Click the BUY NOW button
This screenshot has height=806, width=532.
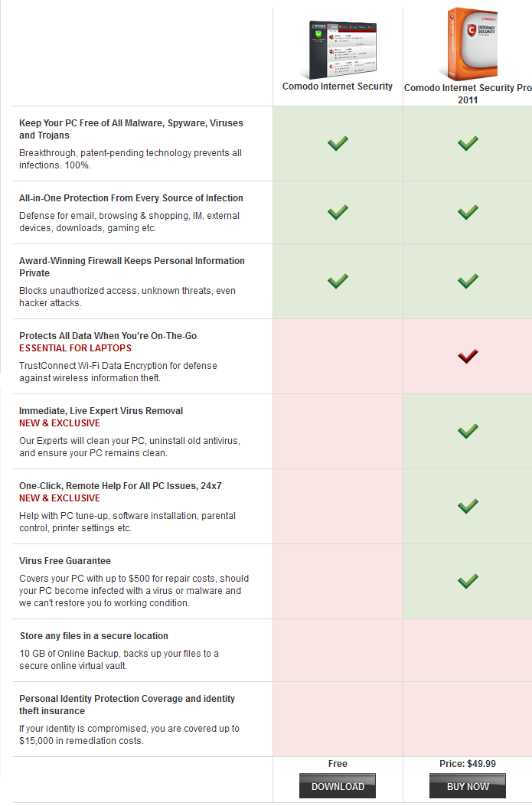tap(468, 786)
